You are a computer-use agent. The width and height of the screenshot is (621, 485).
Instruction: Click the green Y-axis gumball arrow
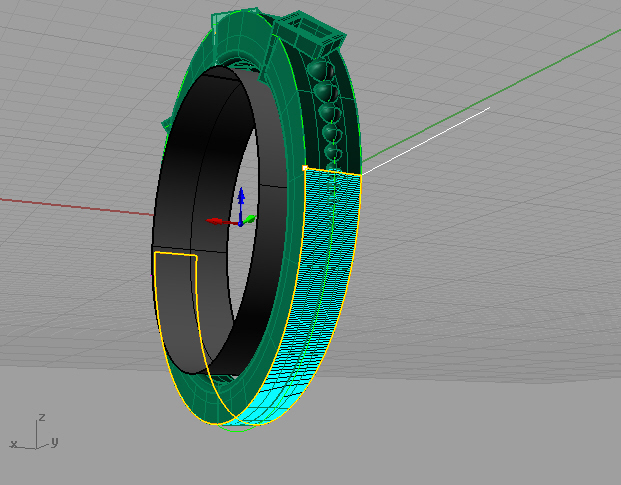[x=253, y=218]
